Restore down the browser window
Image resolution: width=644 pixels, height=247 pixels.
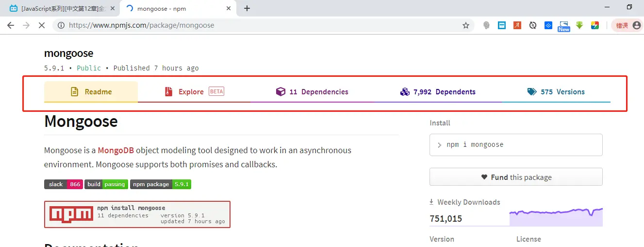(x=629, y=7)
